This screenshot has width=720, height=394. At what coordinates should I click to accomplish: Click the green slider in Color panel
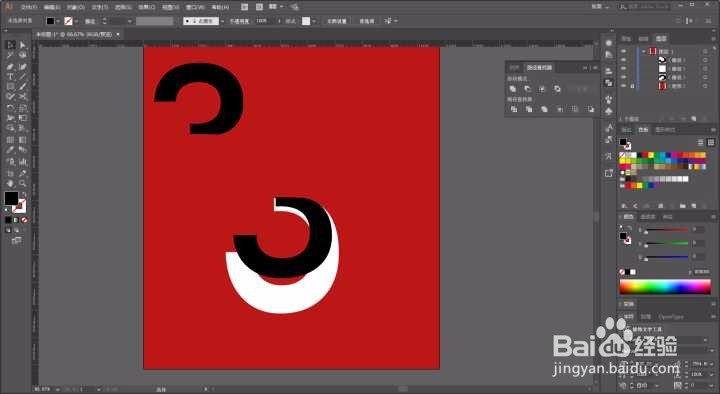click(666, 243)
